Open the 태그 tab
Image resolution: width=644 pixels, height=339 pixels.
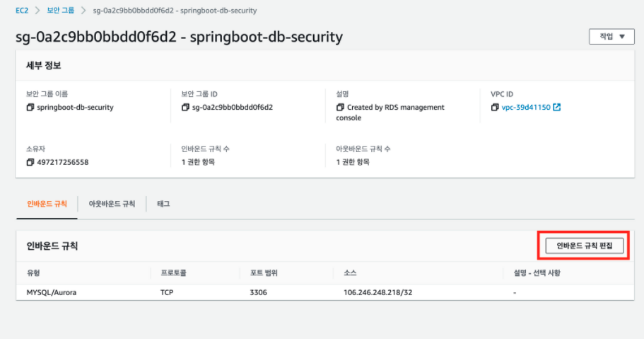click(163, 204)
